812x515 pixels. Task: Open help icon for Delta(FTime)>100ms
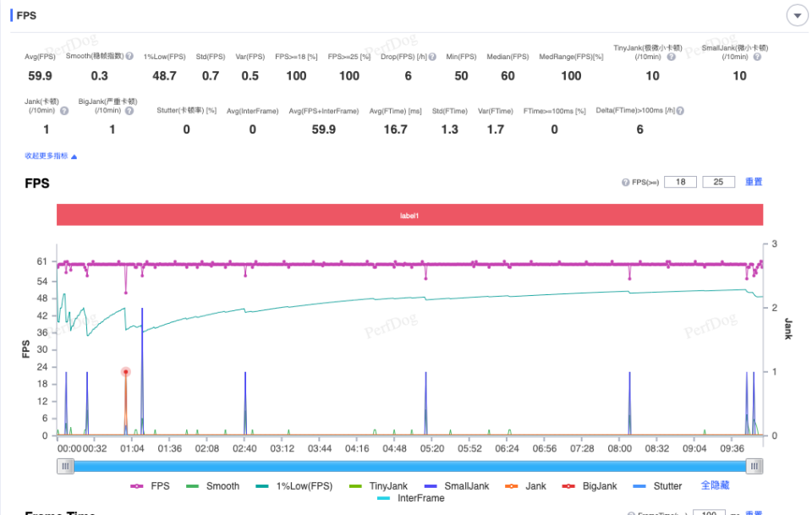pos(680,111)
